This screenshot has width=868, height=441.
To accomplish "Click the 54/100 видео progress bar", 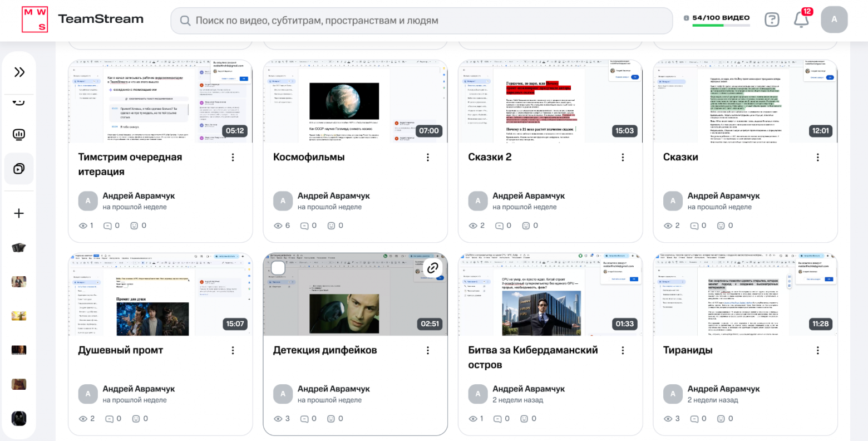I will (x=721, y=25).
